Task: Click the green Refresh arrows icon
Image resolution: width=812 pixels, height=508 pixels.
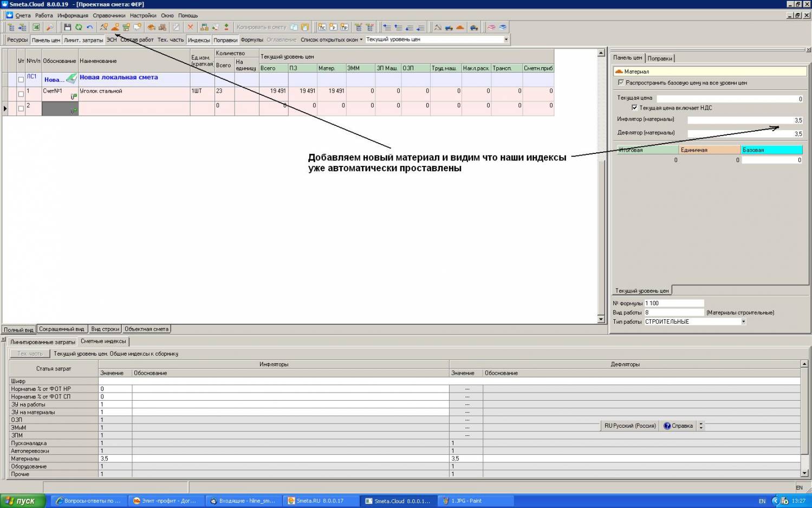Action: (79, 27)
